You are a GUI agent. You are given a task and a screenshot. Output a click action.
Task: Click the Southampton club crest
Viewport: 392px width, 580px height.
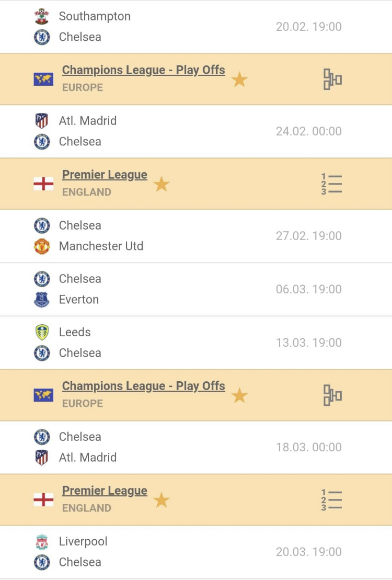pos(42,16)
